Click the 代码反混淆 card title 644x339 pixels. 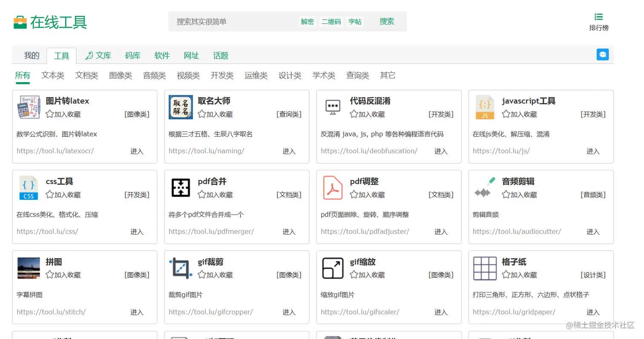370,101
